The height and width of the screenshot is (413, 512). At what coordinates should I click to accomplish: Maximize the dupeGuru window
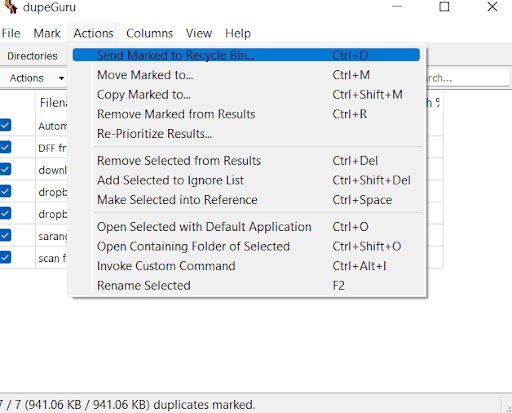[444, 7]
